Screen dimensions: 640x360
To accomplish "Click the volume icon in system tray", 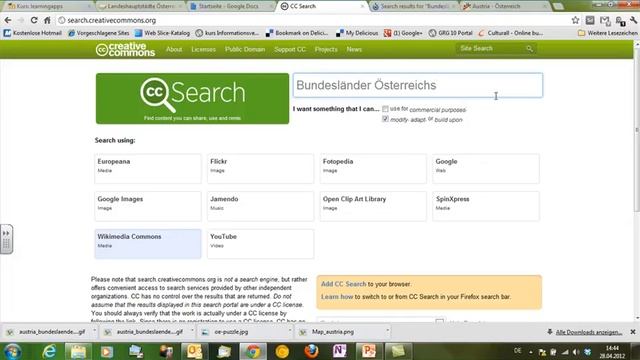I will 576,352.
